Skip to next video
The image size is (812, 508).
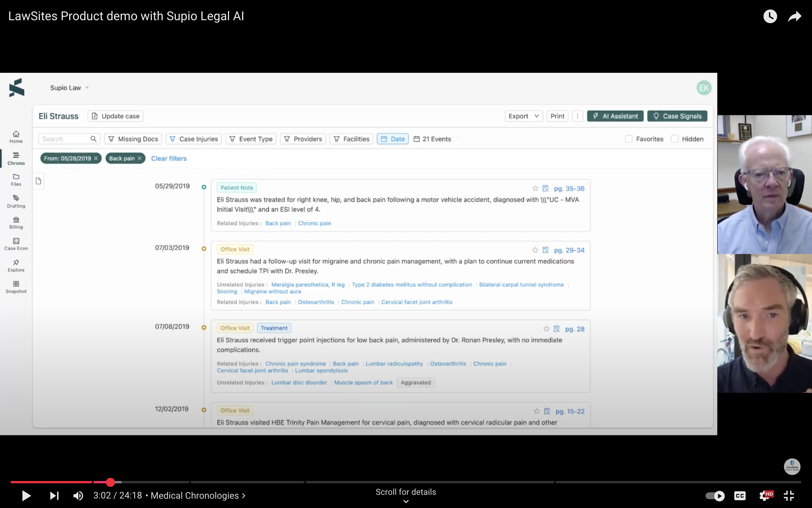(54, 496)
